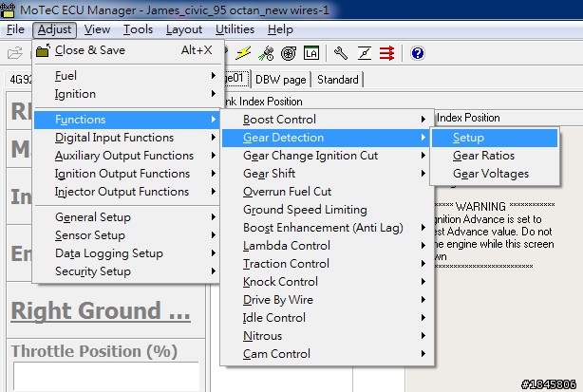Image resolution: width=583 pixels, height=392 pixels.
Task: Open the Idle Control submenu
Action: (x=326, y=318)
